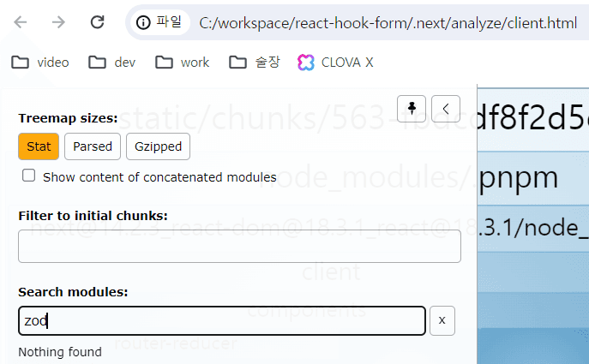Viewport: 589px width, 364px height.
Task: Open the work bookmarks folder
Action: click(183, 62)
